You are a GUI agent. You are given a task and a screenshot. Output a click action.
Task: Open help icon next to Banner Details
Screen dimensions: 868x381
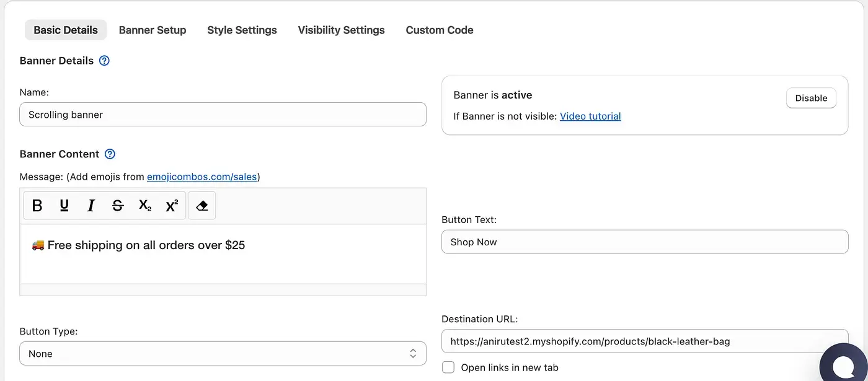104,61
